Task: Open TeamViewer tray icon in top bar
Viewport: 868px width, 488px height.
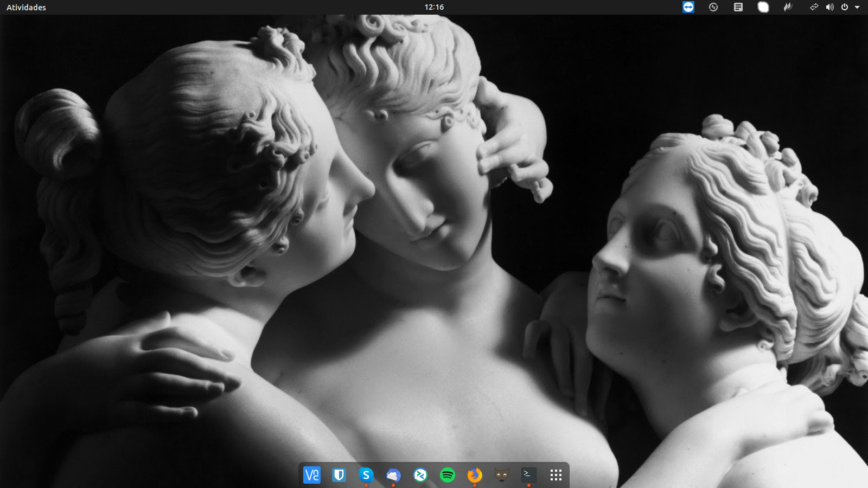Action: pos(688,7)
